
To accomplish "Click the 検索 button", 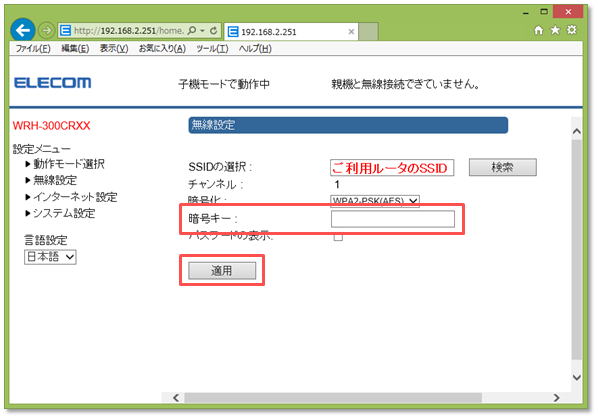I will (x=503, y=167).
